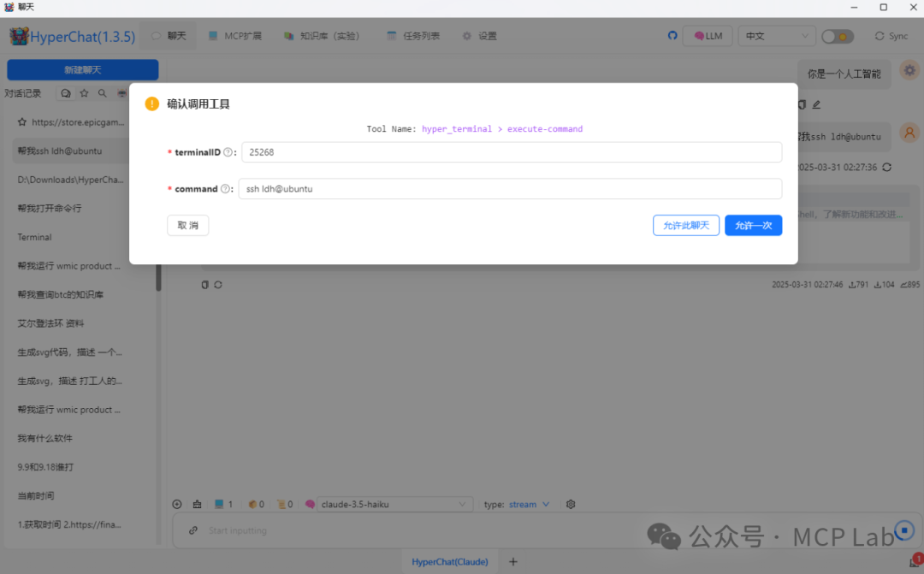Open the 中文 language dropdown
Viewport: 924px width, 574px height.
pyautogui.click(x=775, y=36)
